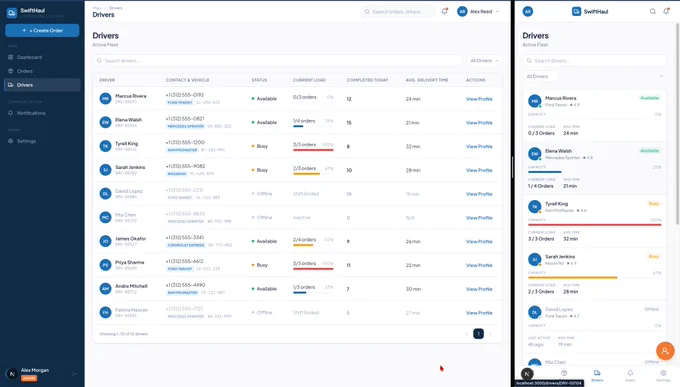
Task: Open Dashboard in the left sidebar
Action: pos(42,57)
